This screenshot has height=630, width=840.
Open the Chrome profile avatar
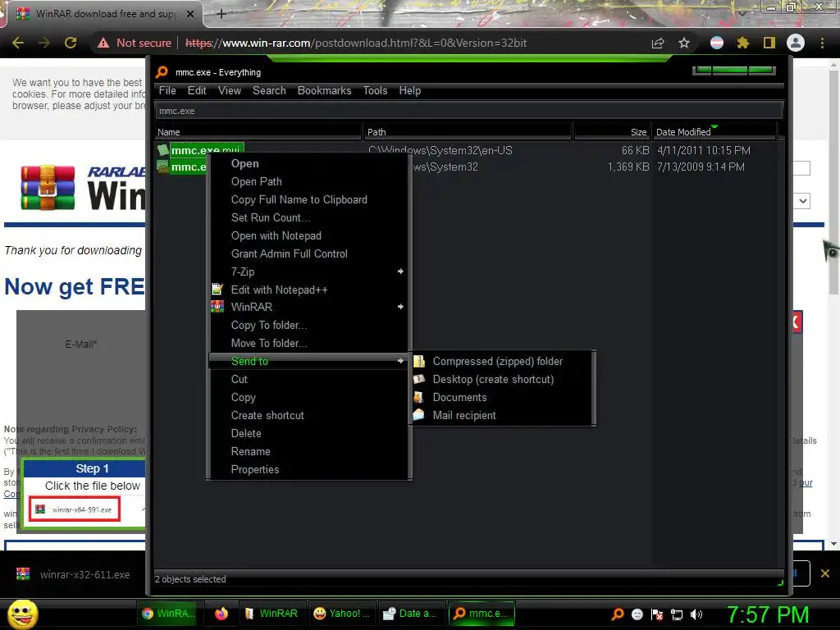coord(796,43)
